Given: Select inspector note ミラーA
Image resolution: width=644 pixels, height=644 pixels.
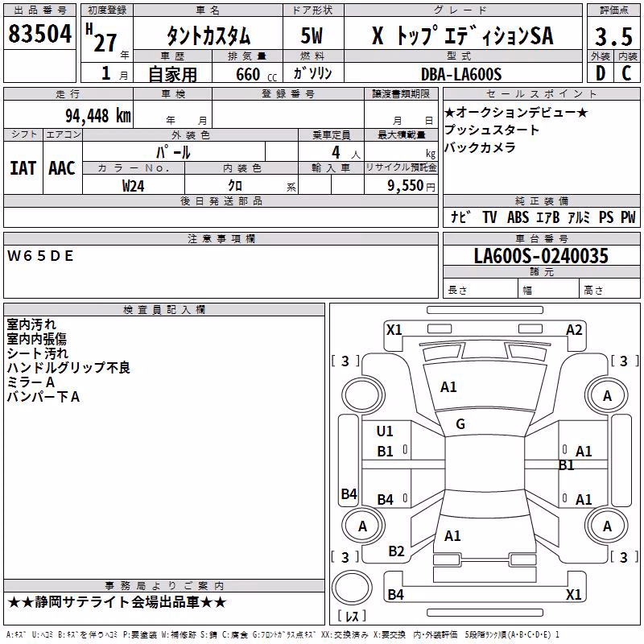Looking at the screenshot, I should (31, 382).
